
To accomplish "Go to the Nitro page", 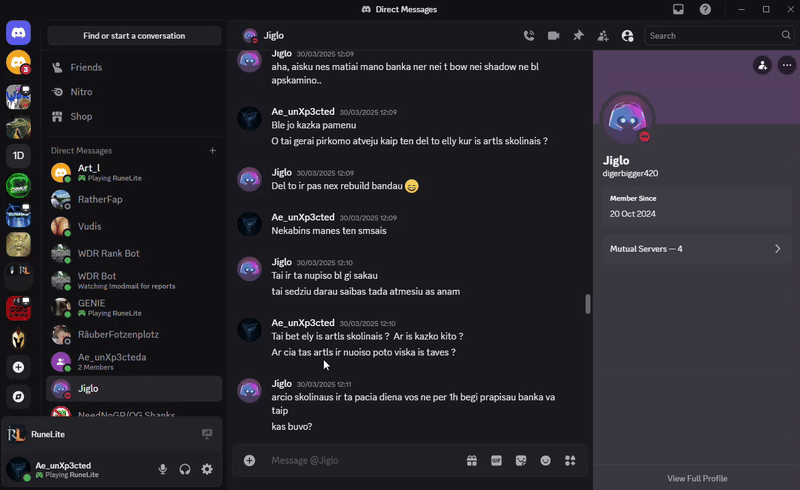I will [x=81, y=92].
